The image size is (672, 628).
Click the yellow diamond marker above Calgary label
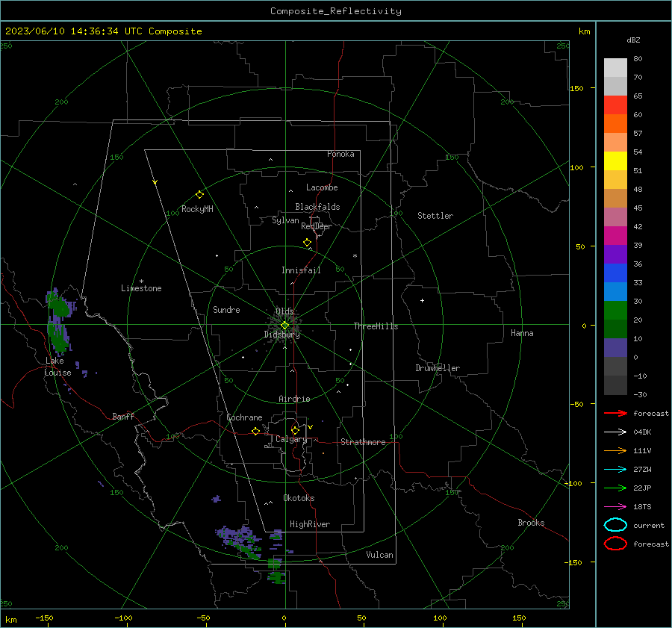click(x=295, y=430)
